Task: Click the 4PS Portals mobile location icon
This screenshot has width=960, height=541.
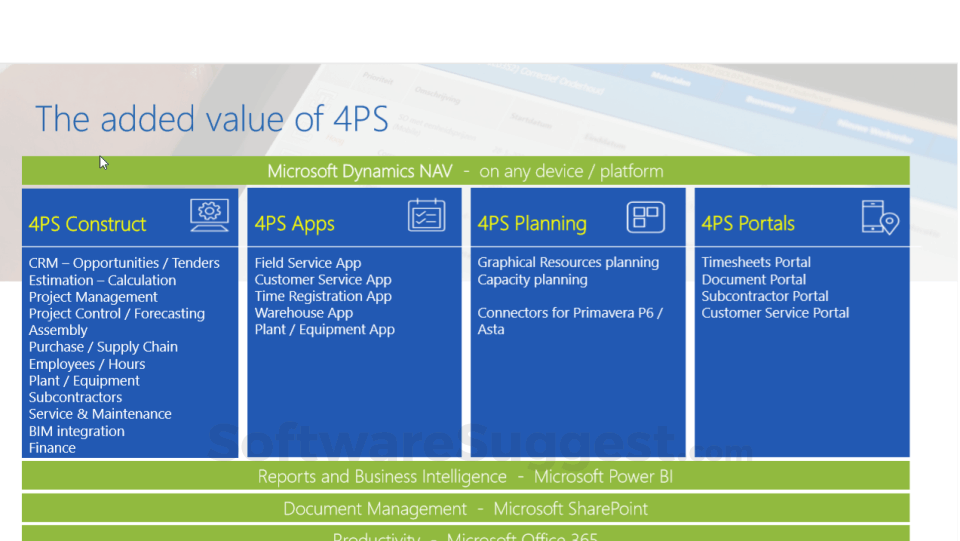Action: 880,217
